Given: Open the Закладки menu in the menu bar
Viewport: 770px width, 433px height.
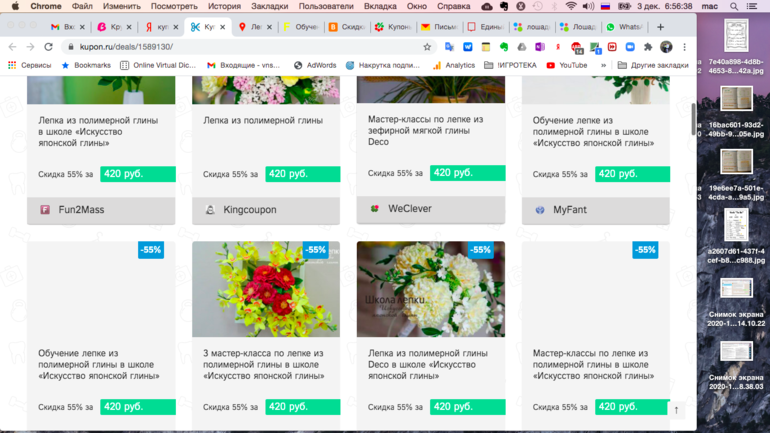Looking at the screenshot, I should click(270, 6).
